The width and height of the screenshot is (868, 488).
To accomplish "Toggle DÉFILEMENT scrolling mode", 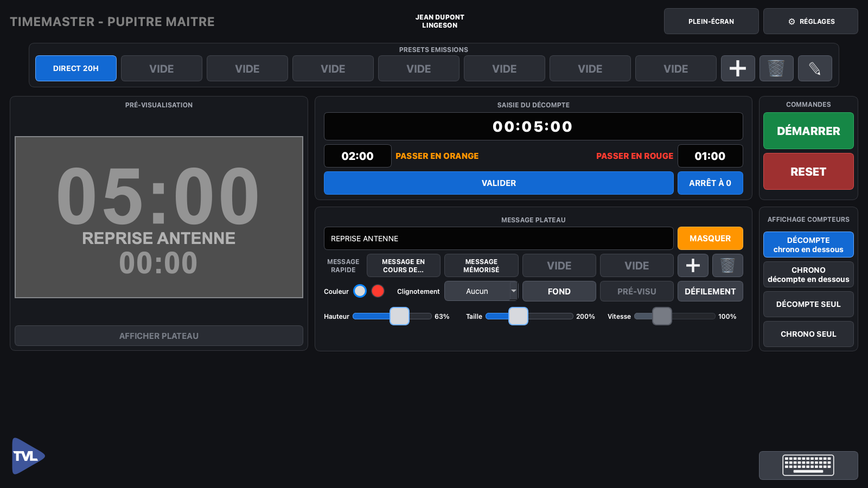I will click(x=710, y=291).
